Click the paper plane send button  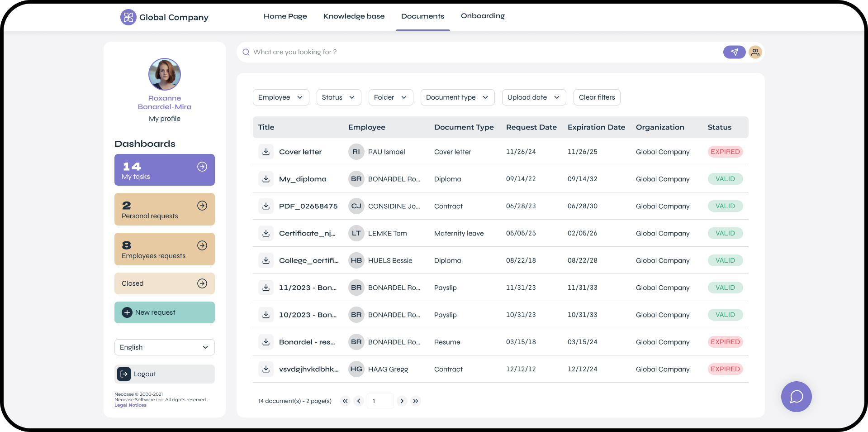coord(734,52)
